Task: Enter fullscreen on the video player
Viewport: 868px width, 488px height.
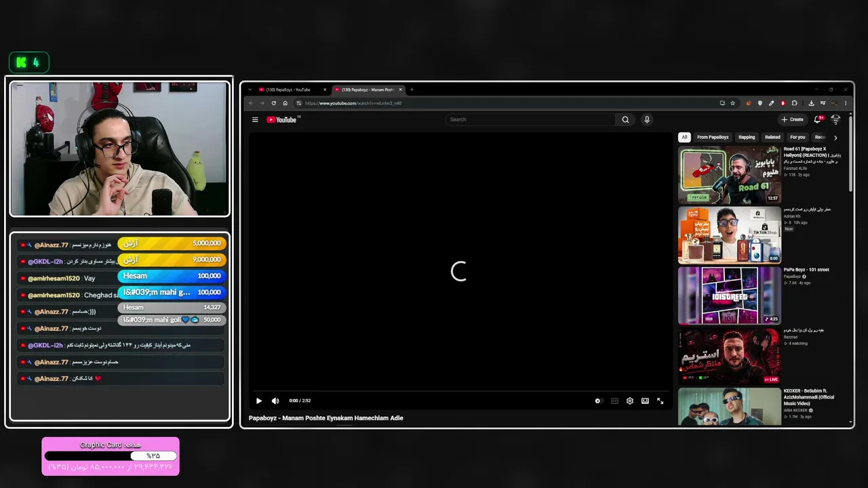Action: pyautogui.click(x=660, y=401)
